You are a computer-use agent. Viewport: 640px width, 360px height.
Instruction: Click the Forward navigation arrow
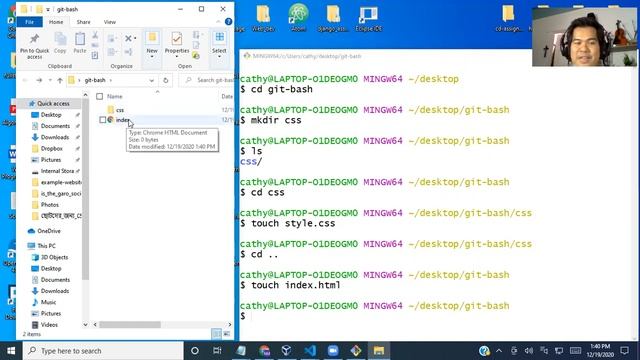point(39,80)
